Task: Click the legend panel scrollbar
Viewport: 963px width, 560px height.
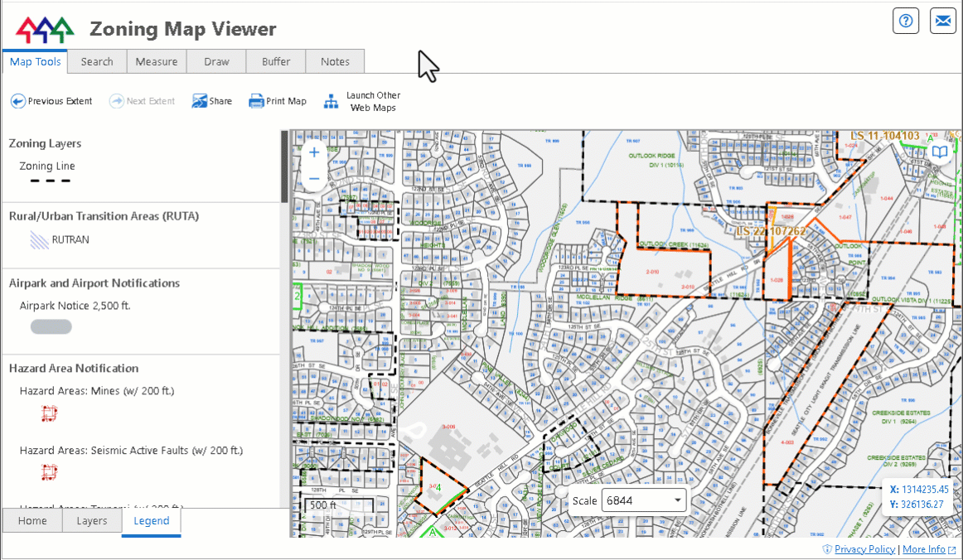Action: point(284,167)
